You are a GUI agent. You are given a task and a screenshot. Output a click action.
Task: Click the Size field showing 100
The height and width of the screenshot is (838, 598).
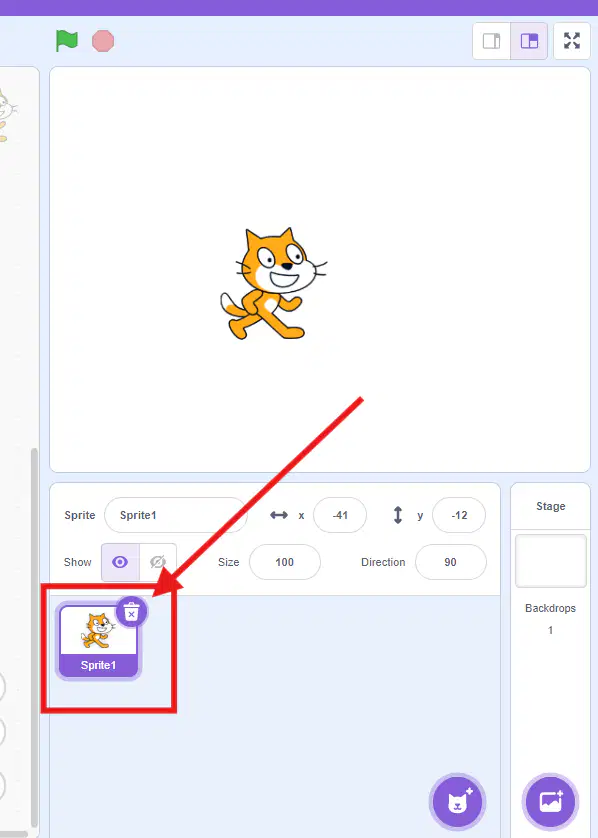coord(285,562)
